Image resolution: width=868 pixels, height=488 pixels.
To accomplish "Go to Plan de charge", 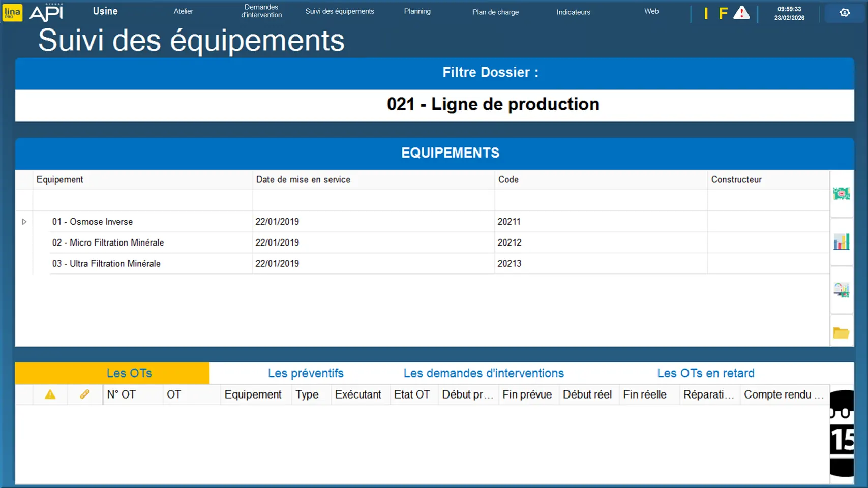I will [495, 12].
